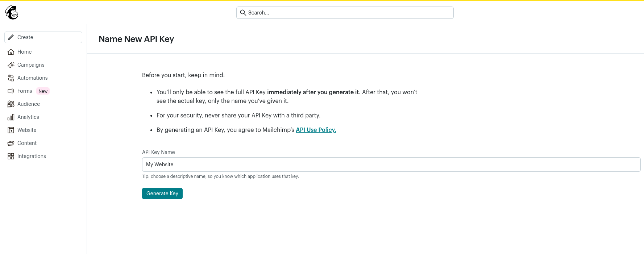Click the Create button in sidebar
Screen dimensions: 644x254
(x=43, y=37)
